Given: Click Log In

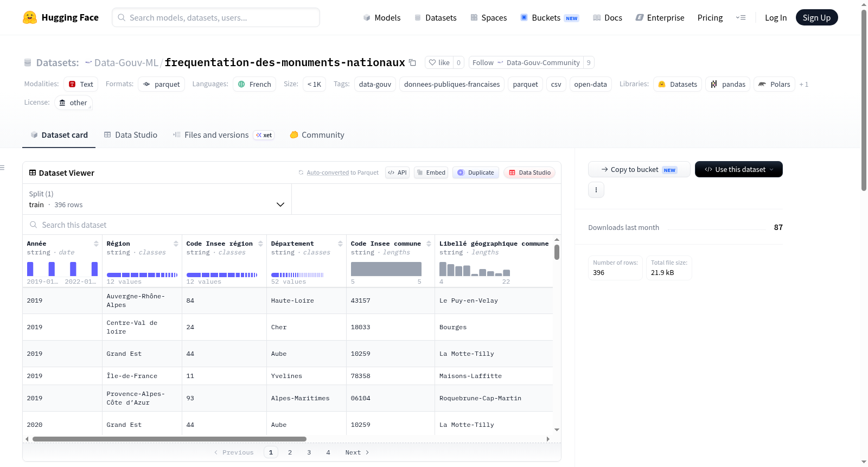Looking at the screenshot, I should pos(776,17).
